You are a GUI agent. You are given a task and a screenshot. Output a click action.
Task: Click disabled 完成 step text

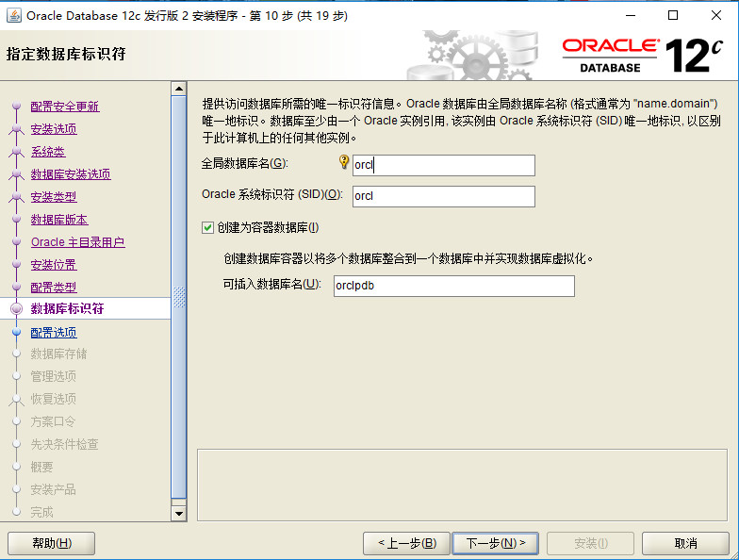[41, 513]
